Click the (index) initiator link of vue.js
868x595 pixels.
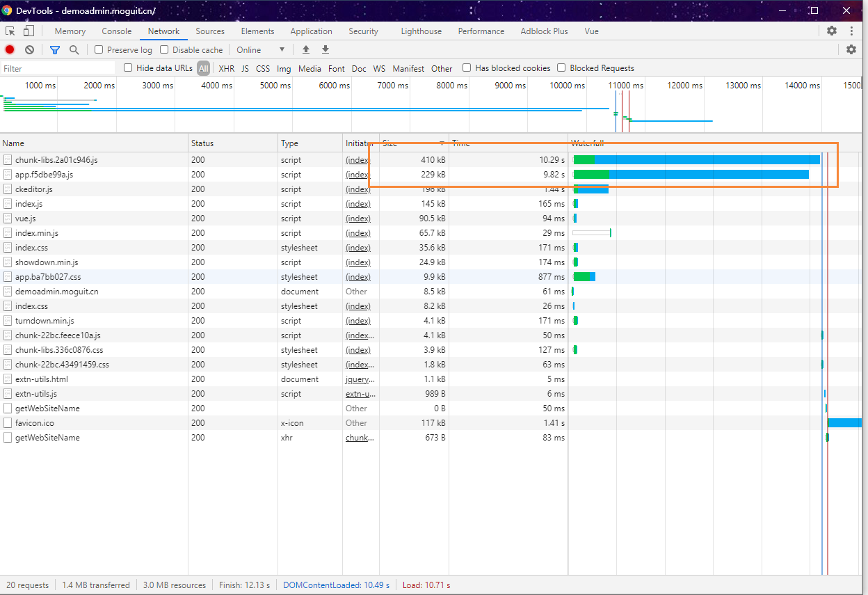click(x=358, y=219)
